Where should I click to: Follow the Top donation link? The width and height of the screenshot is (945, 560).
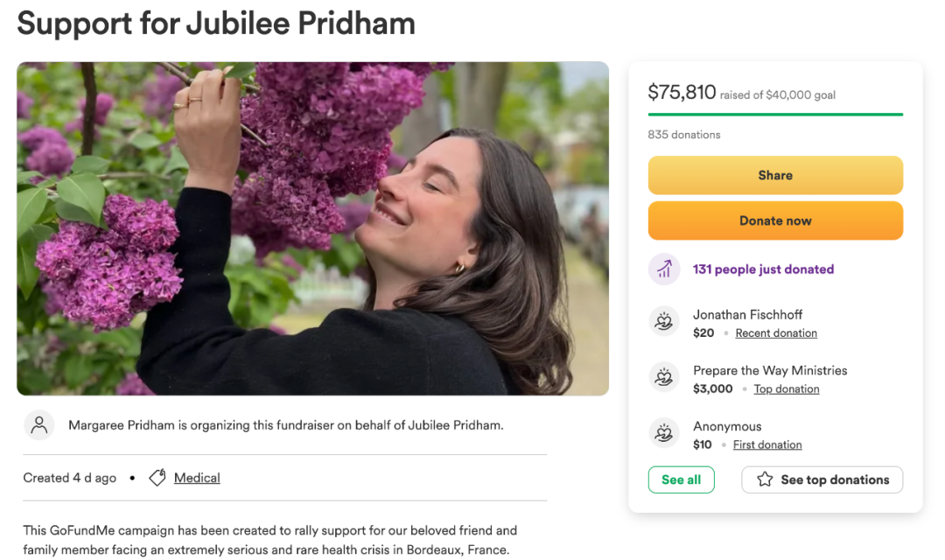pos(787,389)
